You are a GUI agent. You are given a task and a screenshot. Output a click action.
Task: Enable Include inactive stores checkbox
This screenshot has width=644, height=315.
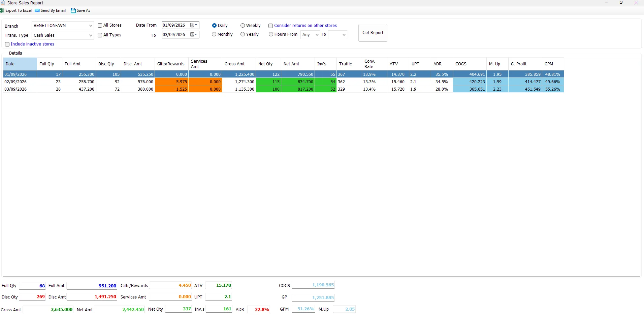7,44
